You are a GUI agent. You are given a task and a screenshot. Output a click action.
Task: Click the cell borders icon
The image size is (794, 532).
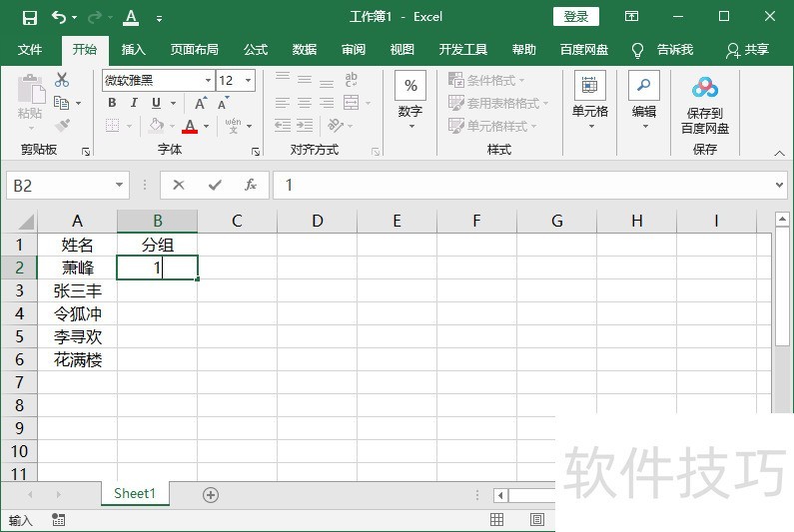[x=113, y=125]
